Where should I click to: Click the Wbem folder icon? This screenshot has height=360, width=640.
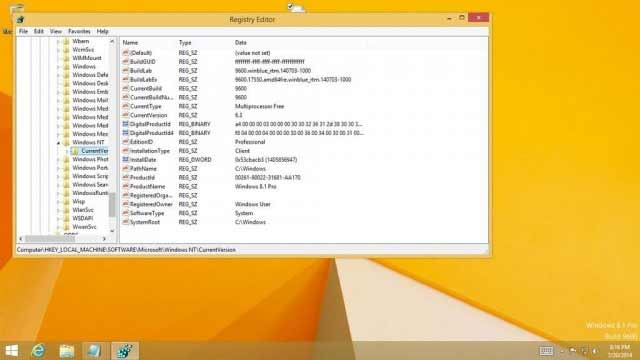(66, 41)
